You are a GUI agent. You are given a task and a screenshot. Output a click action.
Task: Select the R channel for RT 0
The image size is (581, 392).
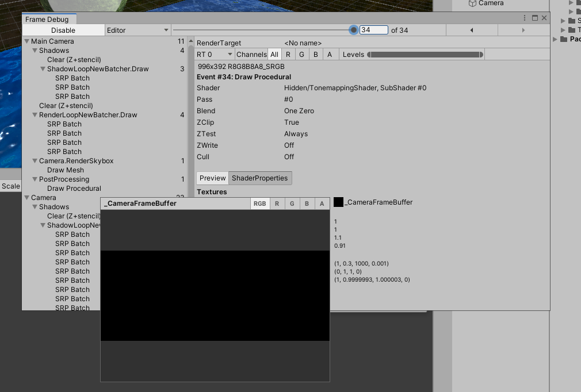[288, 54]
